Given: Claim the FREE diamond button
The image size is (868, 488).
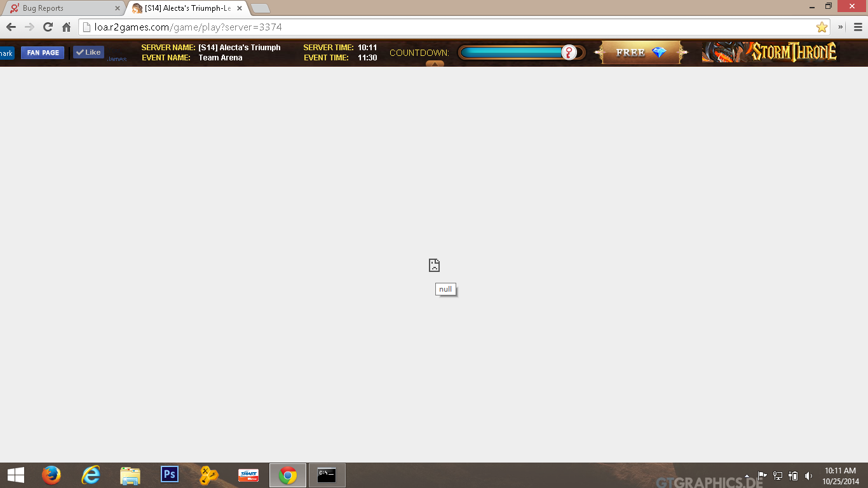Looking at the screenshot, I should 641,53.
